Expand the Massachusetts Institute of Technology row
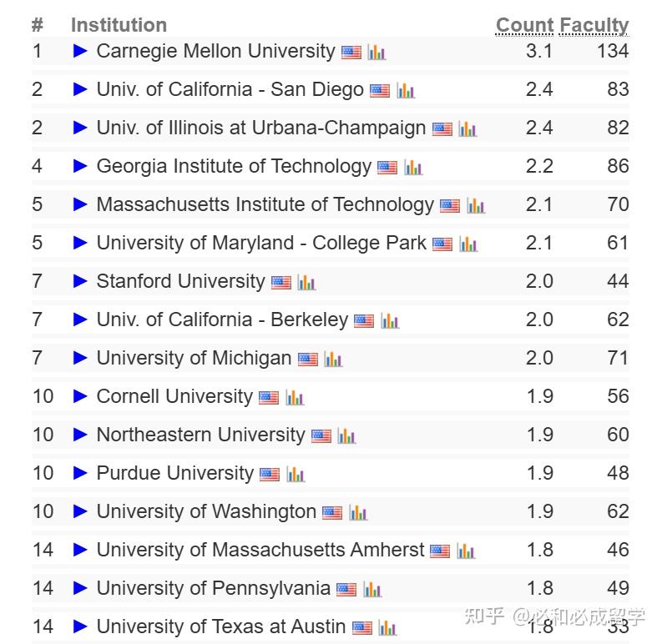 point(80,204)
